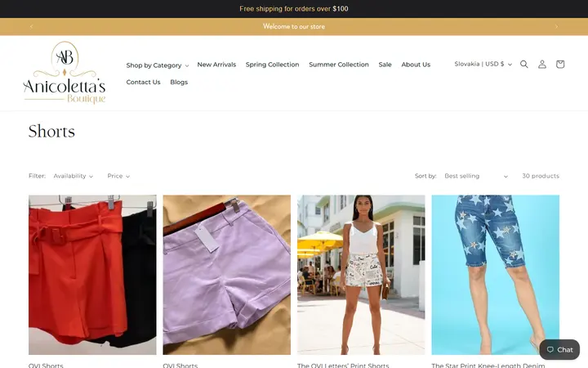This screenshot has width=588, height=368.
Task: Open lilac OVI Shorts product image
Action: (226, 275)
